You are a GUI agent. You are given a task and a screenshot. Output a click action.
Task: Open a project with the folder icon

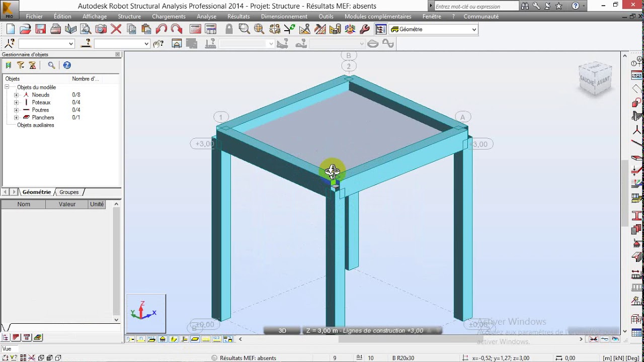[x=25, y=29]
